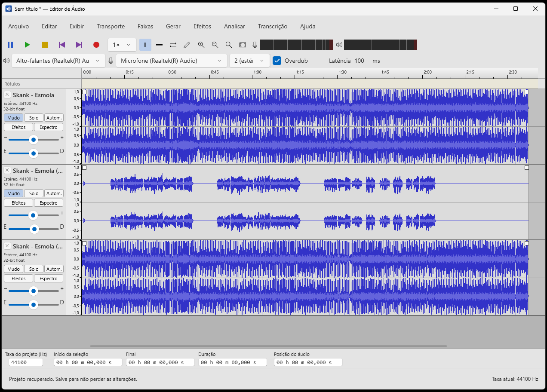Start playback with the green Play button
Viewport: 547px width, 392px height.
click(28, 45)
